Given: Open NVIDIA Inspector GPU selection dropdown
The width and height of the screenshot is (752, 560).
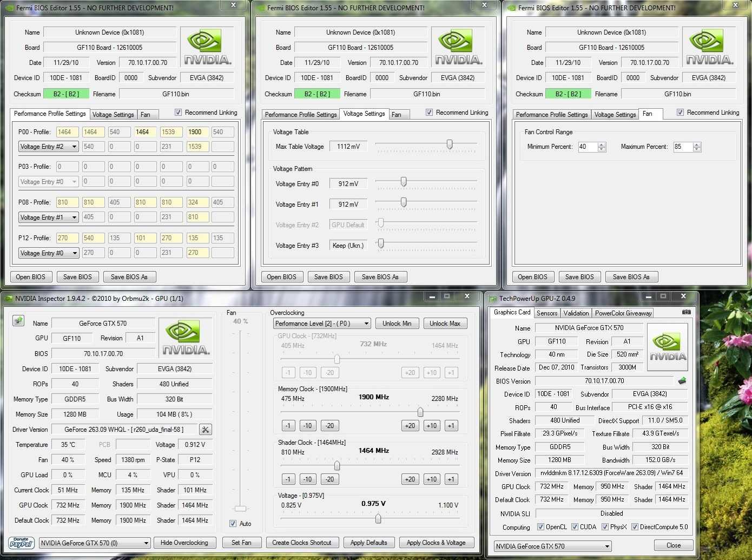Looking at the screenshot, I should pos(95,543).
